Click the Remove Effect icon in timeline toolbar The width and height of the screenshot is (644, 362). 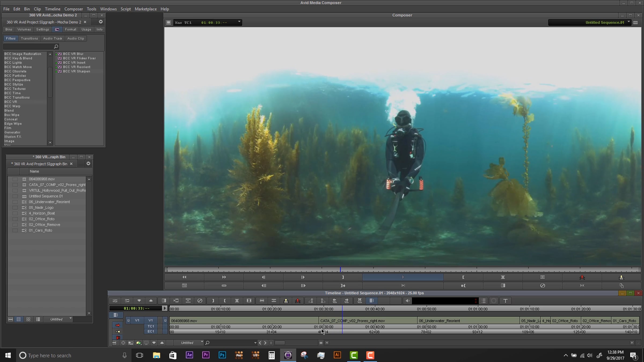point(200,301)
